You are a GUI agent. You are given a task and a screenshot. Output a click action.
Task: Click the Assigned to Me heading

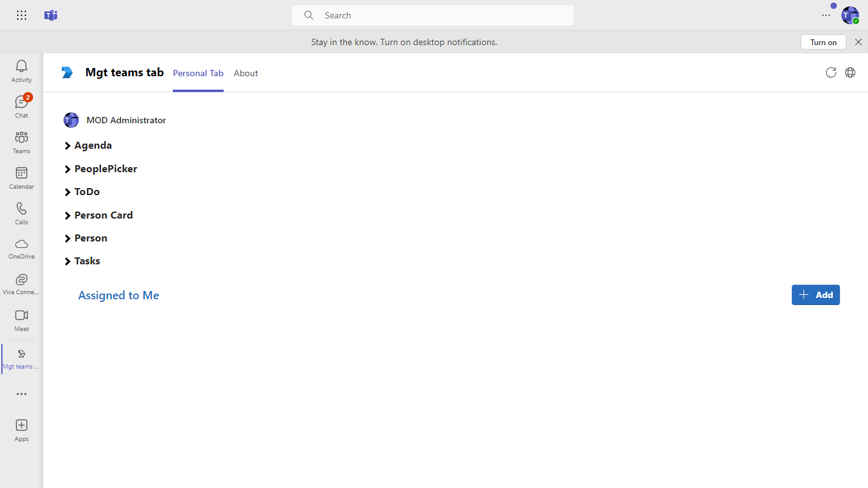click(119, 295)
